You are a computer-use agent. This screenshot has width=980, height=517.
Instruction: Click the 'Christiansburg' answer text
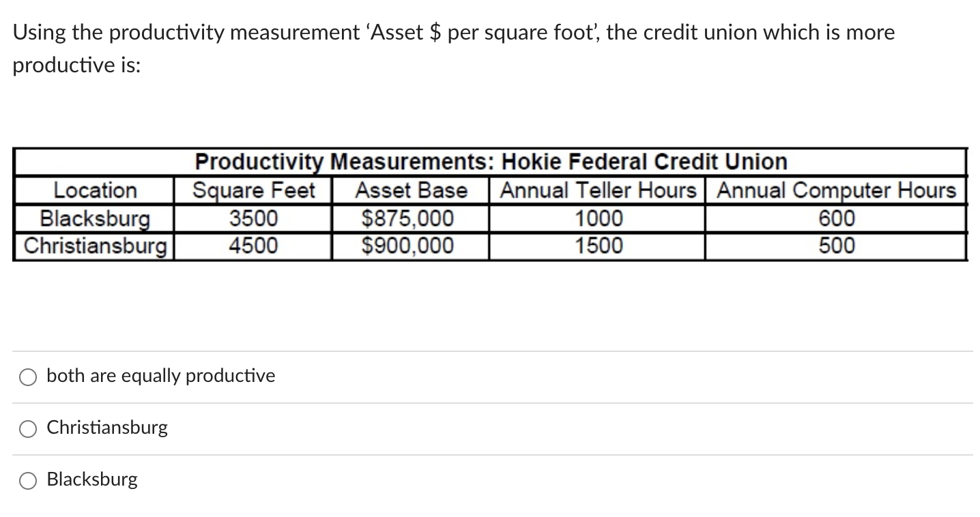(106, 428)
